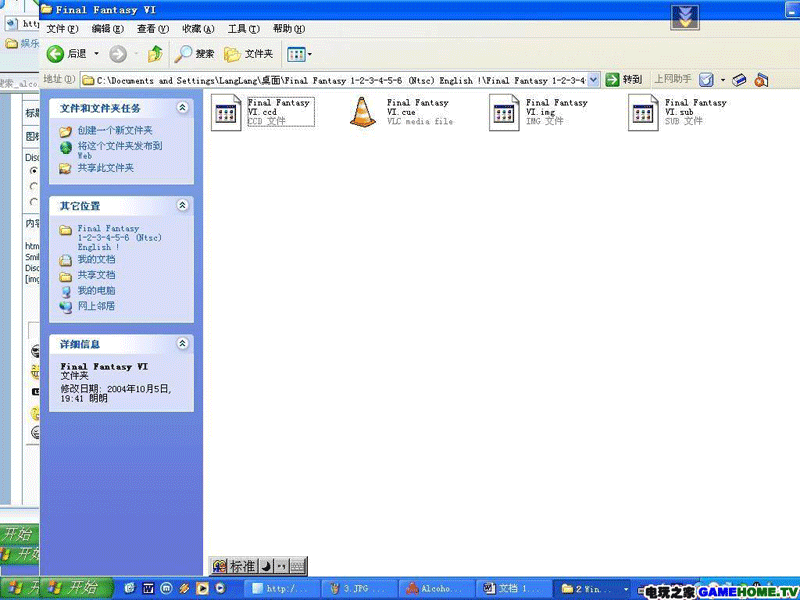
Task: Open the 帮助(H) menu
Action: click(x=289, y=29)
